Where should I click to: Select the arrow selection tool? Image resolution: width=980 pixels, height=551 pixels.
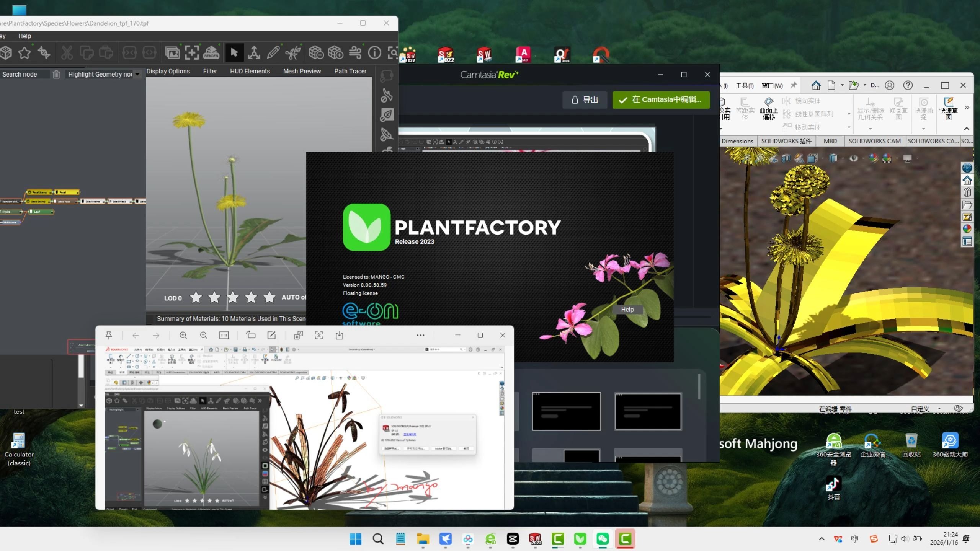[234, 52]
